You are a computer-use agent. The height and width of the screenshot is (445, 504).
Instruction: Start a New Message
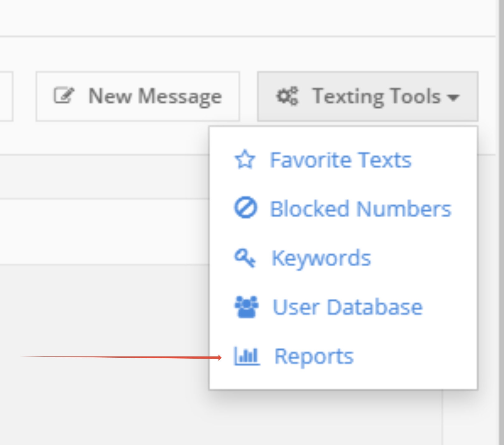tap(155, 96)
